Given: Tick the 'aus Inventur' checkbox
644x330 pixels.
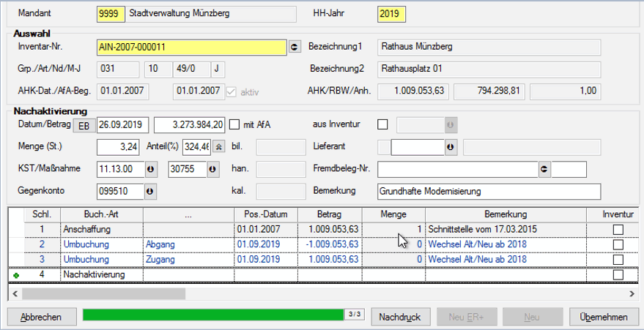Looking at the screenshot, I should (382, 124).
